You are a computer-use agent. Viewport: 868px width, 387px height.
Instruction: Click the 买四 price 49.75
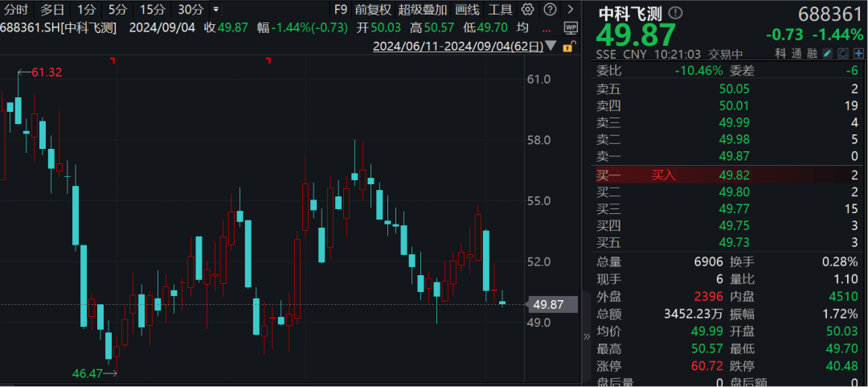coord(735,225)
